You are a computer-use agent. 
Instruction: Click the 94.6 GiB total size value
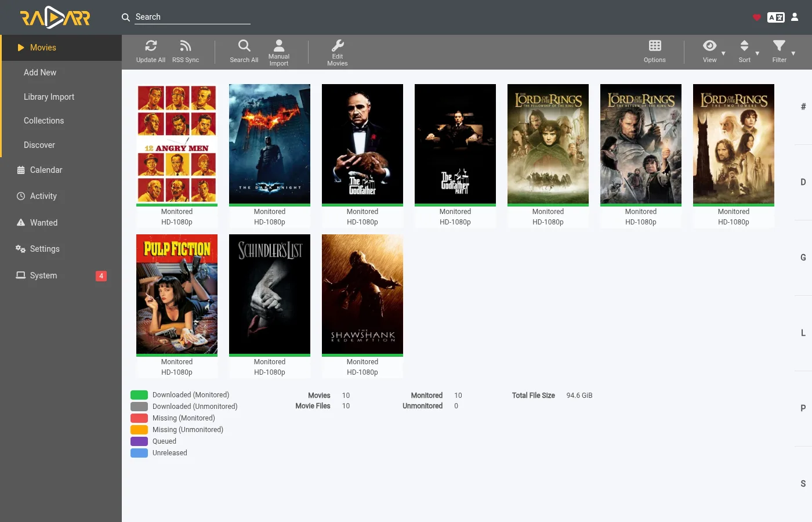[579, 396]
